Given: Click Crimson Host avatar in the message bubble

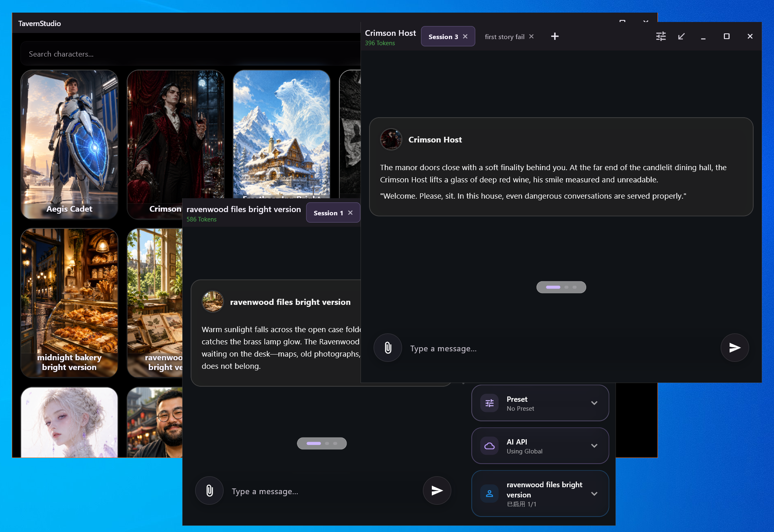Looking at the screenshot, I should tap(391, 140).
